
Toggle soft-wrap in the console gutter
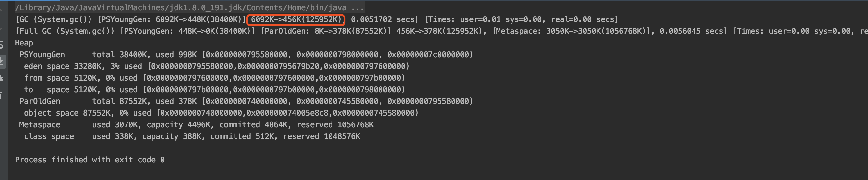(x=2, y=45)
